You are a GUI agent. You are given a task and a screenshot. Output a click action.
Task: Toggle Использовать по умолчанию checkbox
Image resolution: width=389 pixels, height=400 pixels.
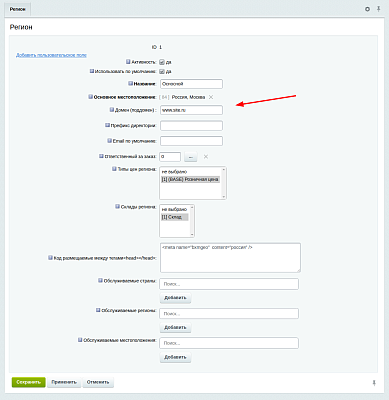coord(162,71)
